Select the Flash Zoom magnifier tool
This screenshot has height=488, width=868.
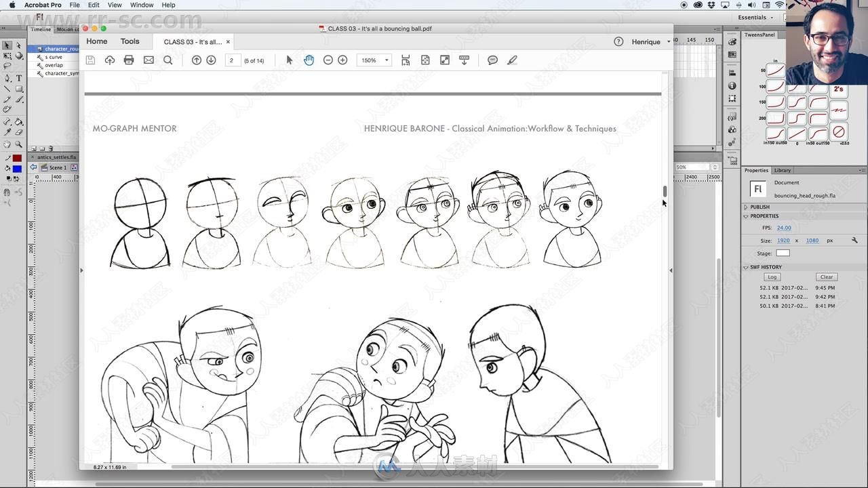[19, 144]
